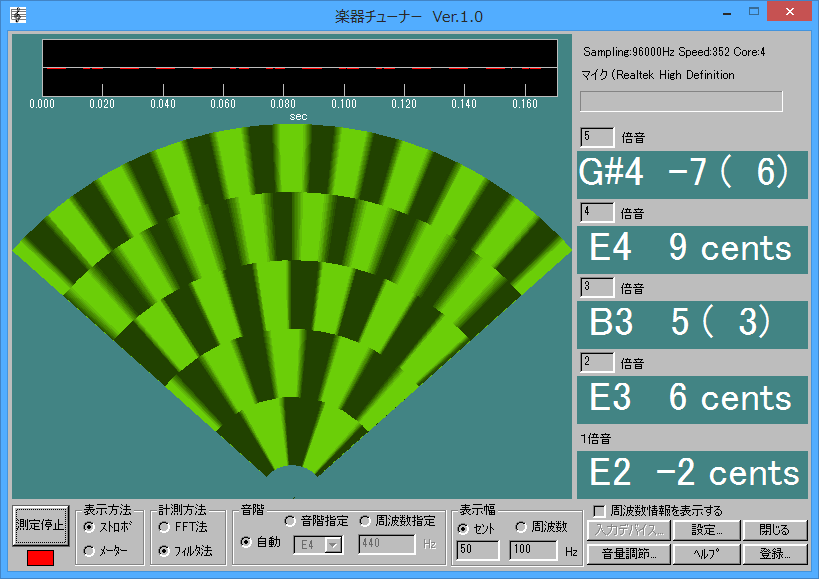Click the ヘルプ help button
Screen dimensions: 819x579
pyautogui.click(x=713, y=553)
